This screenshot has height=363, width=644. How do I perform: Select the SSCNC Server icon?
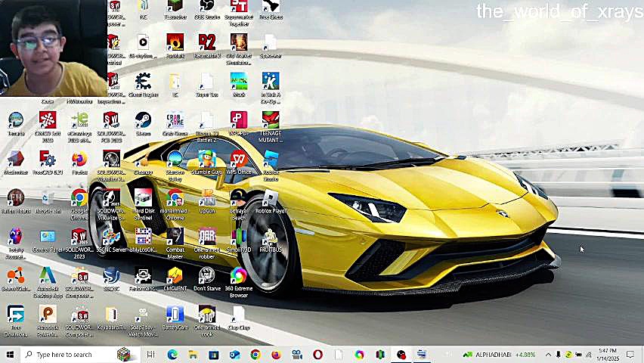click(x=111, y=240)
